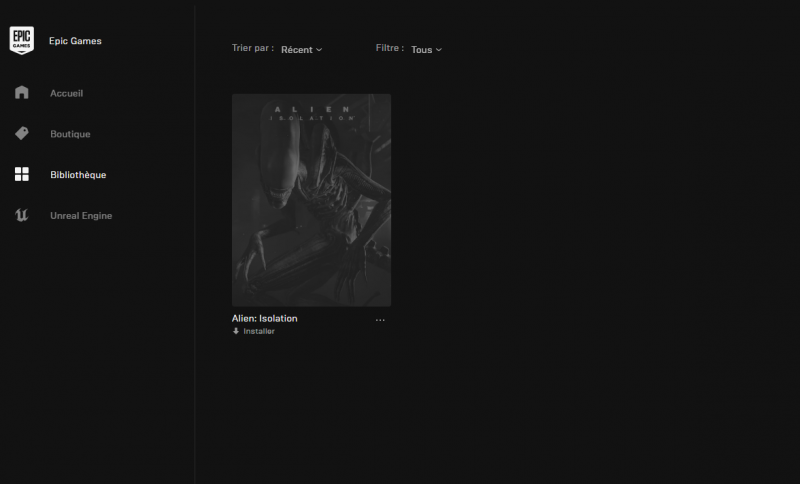Click the Bibliothèque grid icon
The height and width of the screenshot is (484, 800).
pos(21,174)
